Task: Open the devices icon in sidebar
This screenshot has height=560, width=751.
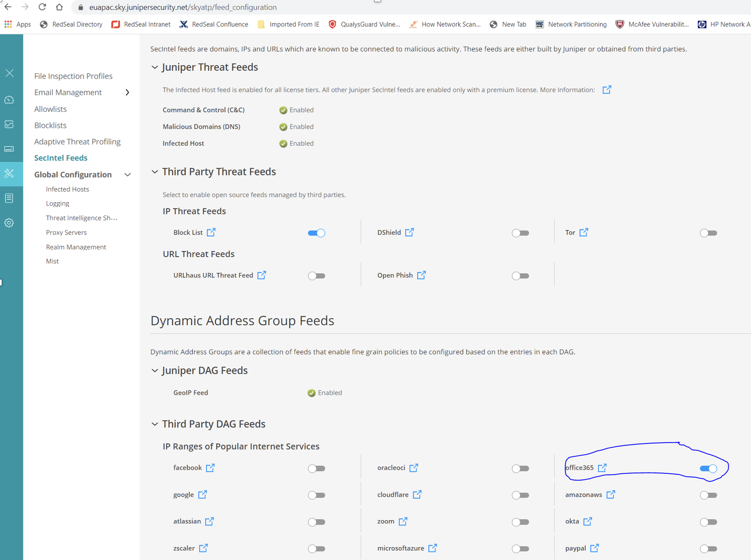Action: (x=9, y=149)
